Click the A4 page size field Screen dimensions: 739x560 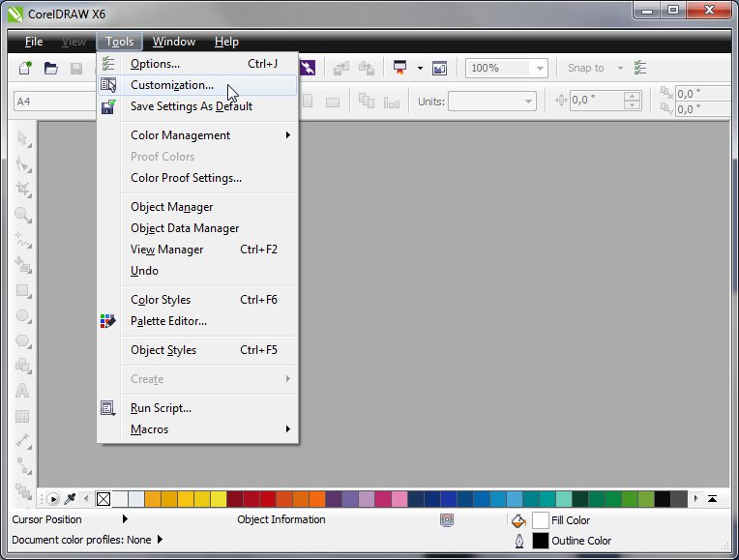55,102
